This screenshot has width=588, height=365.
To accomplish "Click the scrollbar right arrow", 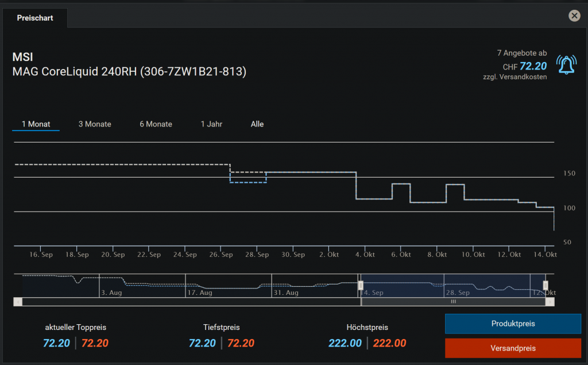I will [551, 301].
